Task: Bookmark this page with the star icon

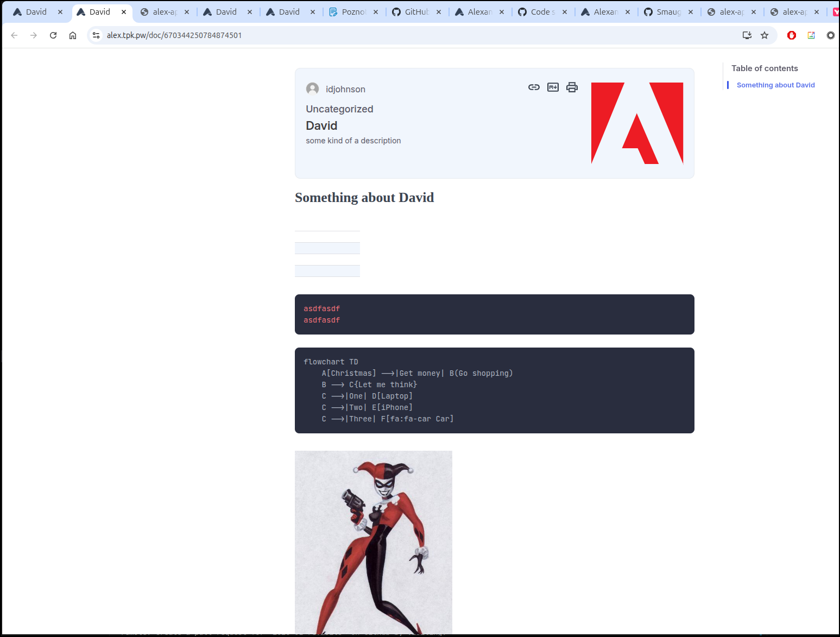Action: [765, 35]
